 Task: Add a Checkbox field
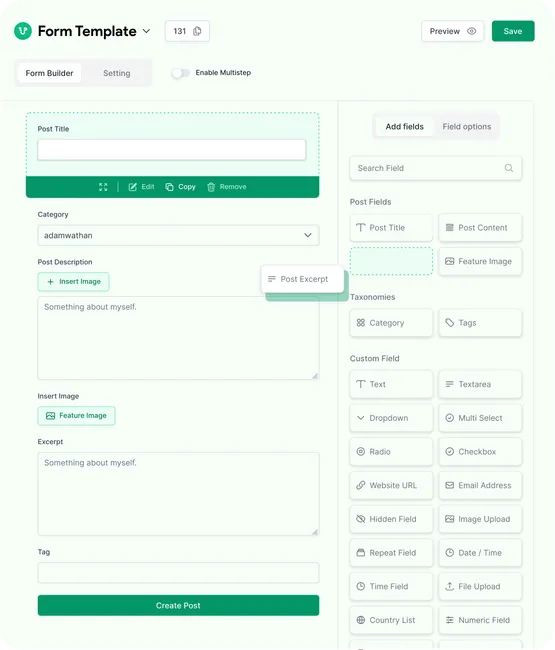480,451
